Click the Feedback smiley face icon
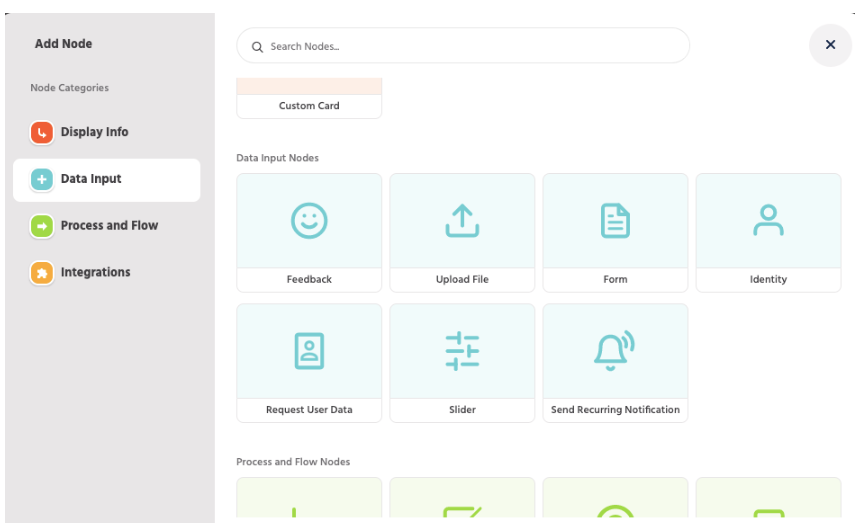 (309, 220)
